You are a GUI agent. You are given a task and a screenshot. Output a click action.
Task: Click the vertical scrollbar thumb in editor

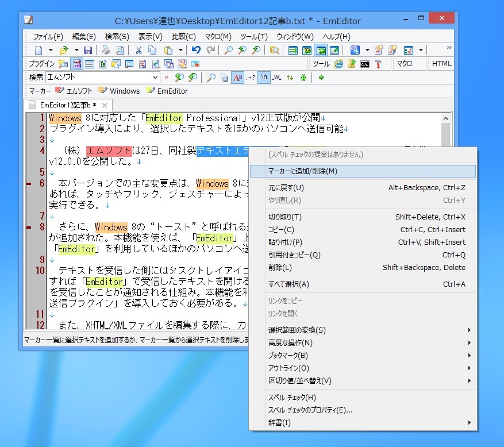(445, 135)
